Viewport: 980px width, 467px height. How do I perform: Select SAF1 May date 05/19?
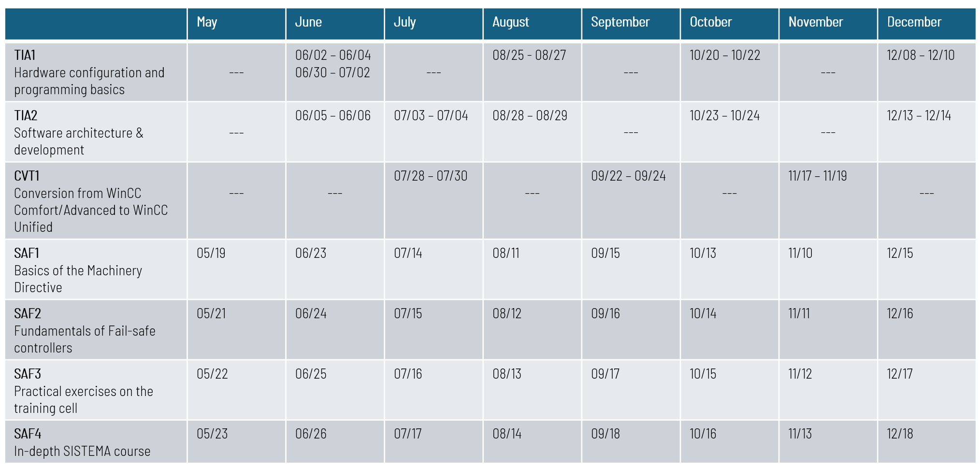click(211, 253)
